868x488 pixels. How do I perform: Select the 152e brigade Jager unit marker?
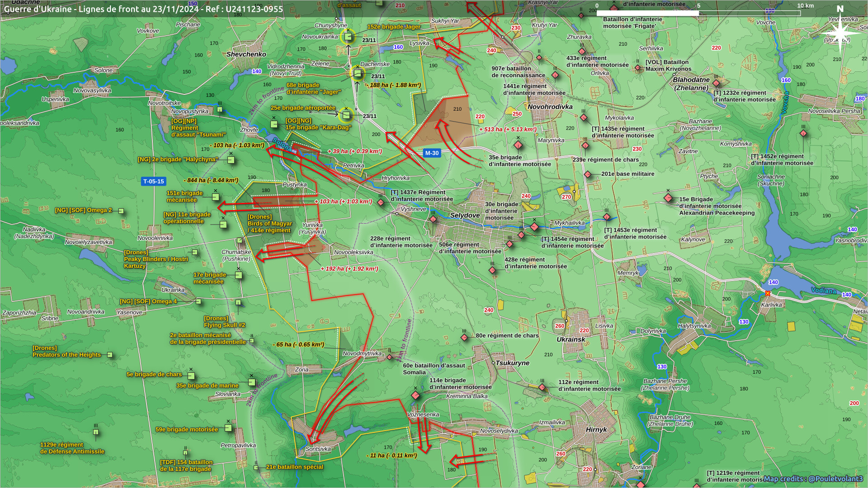click(x=348, y=37)
